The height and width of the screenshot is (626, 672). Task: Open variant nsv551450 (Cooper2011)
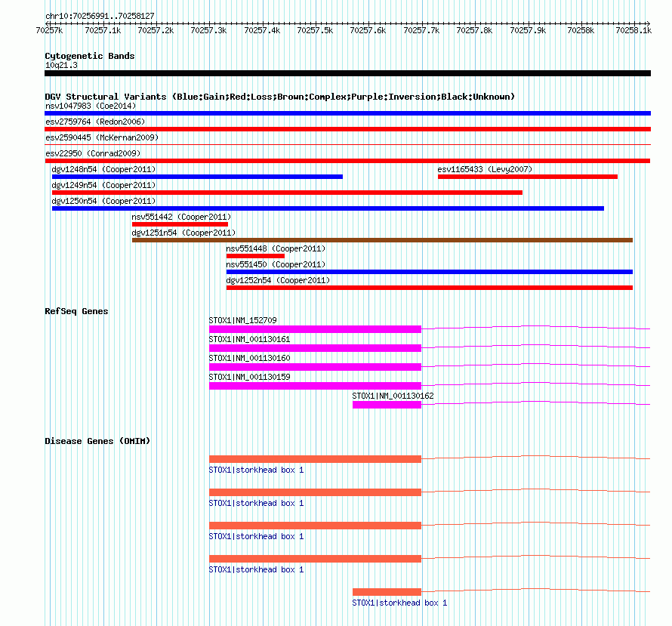[x=430, y=272]
